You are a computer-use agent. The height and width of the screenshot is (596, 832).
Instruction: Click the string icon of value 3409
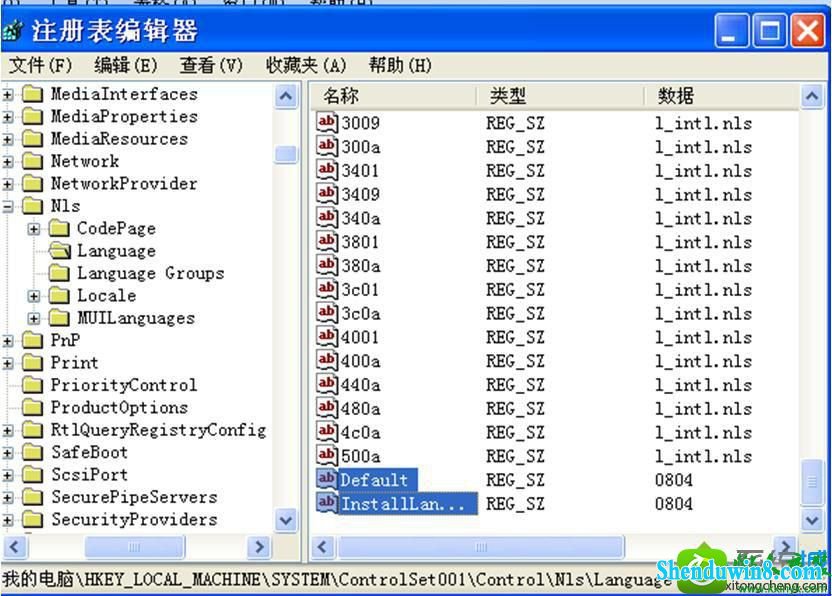click(327, 194)
